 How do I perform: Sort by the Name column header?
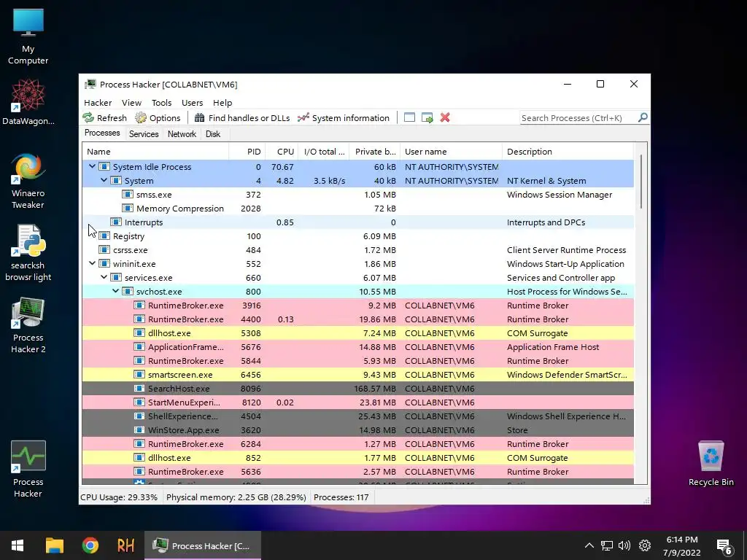point(155,152)
